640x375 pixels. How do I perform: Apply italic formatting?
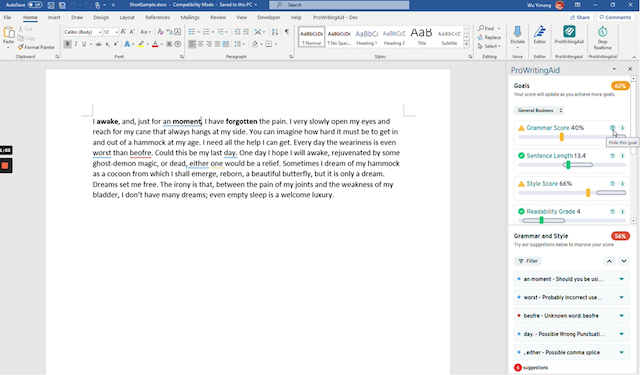tap(76, 44)
